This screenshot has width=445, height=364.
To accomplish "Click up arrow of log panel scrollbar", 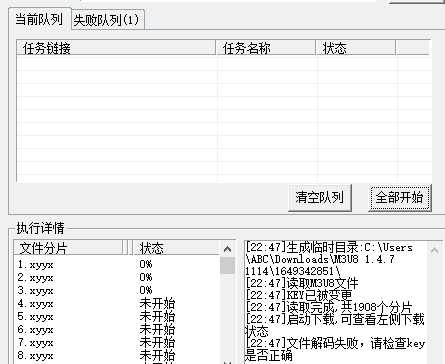I will (x=434, y=250).
